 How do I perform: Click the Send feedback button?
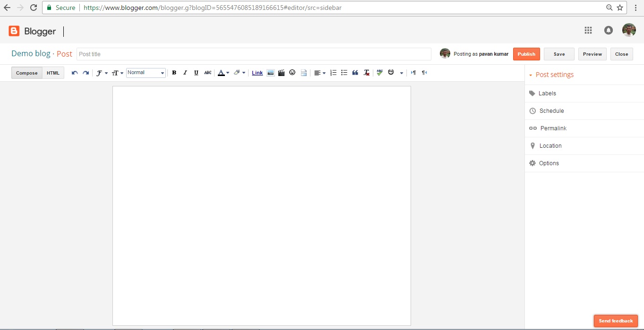click(x=616, y=321)
